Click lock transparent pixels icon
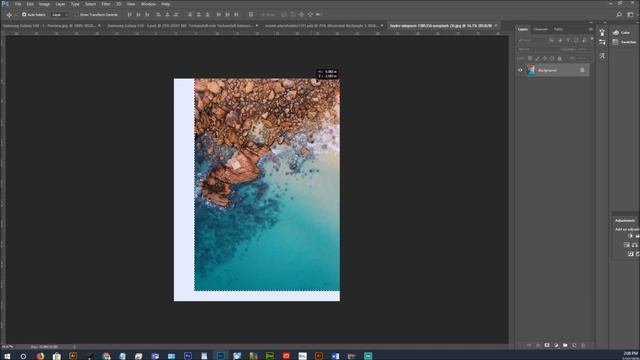The width and height of the screenshot is (640, 360). coord(530,58)
